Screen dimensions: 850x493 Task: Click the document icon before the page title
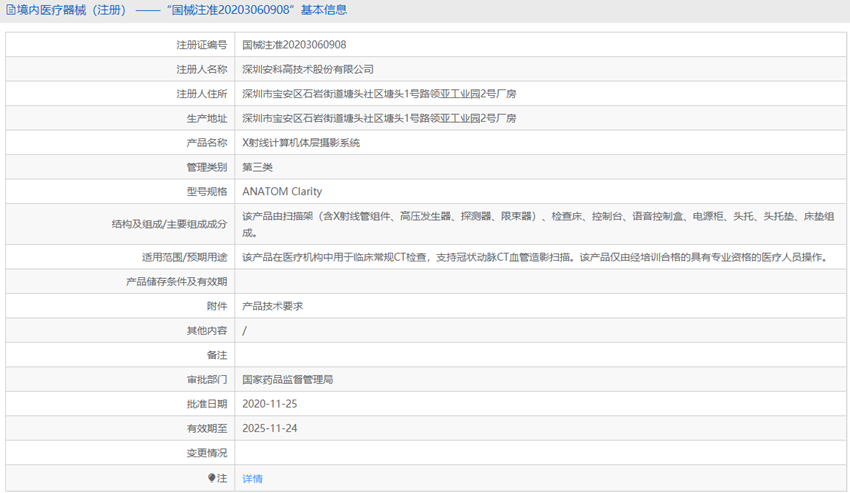pyautogui.click(x=10, y=10)
